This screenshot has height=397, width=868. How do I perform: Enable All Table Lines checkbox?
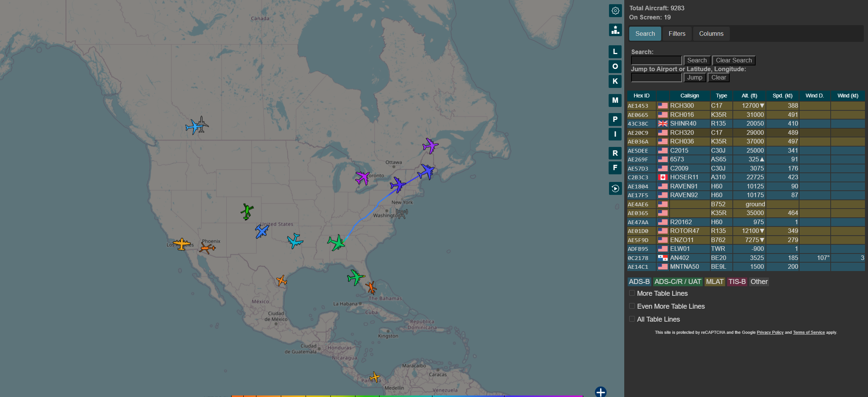pyautogui.click(x=632, y=319)
